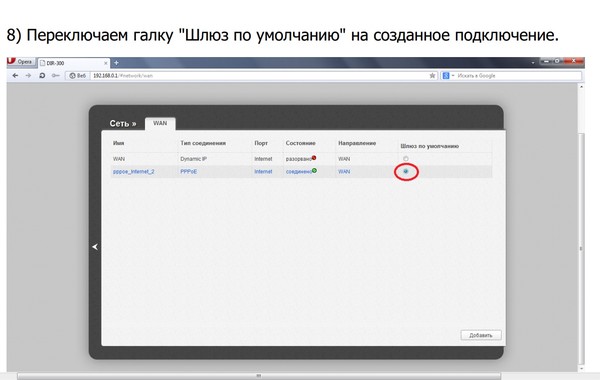Click the WAN name in first row
The image size is (600, 380).
(x=119, y=159)
